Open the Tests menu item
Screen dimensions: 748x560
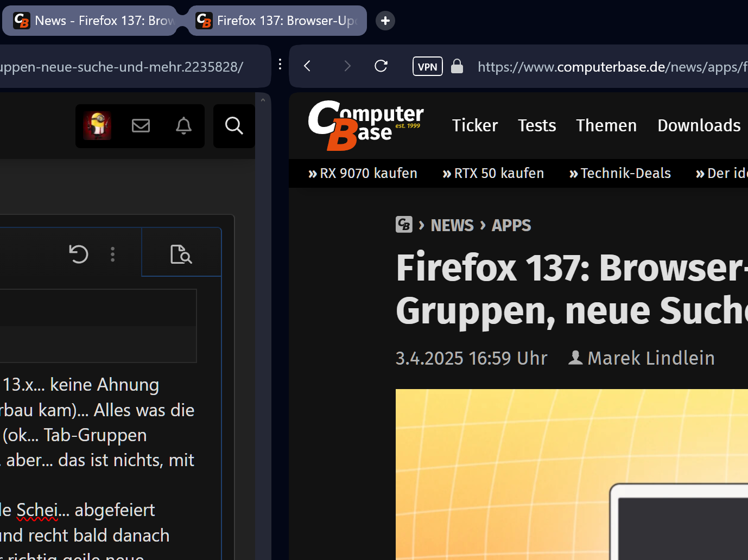click(x=537, y=125)
